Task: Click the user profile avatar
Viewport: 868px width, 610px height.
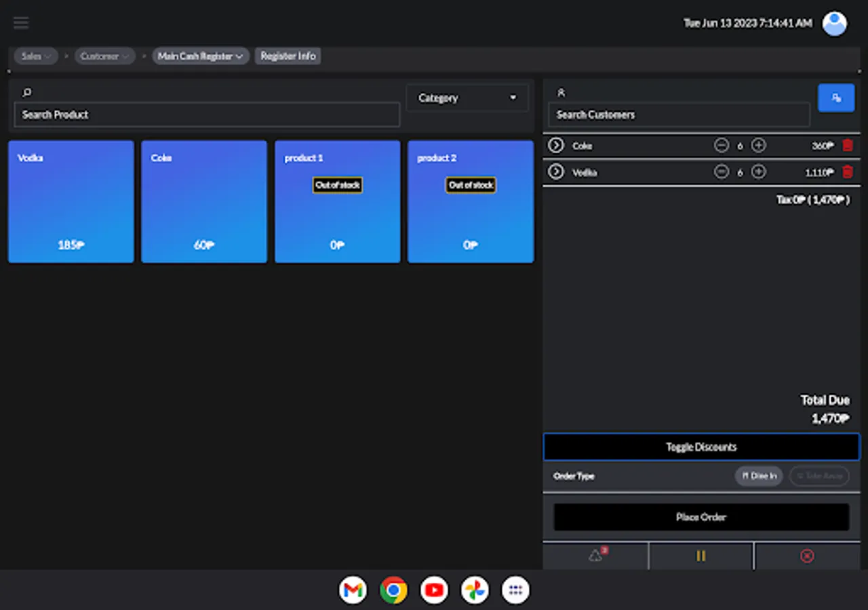Action: point(834,23)
